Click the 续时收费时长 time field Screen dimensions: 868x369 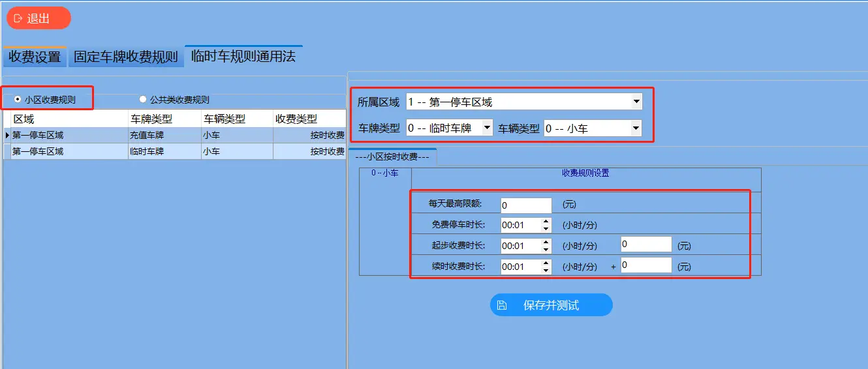[x=521, y=267]
